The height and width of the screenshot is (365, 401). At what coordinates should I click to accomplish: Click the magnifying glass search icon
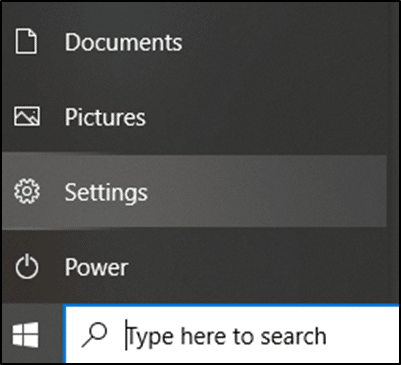pos(94,334)
